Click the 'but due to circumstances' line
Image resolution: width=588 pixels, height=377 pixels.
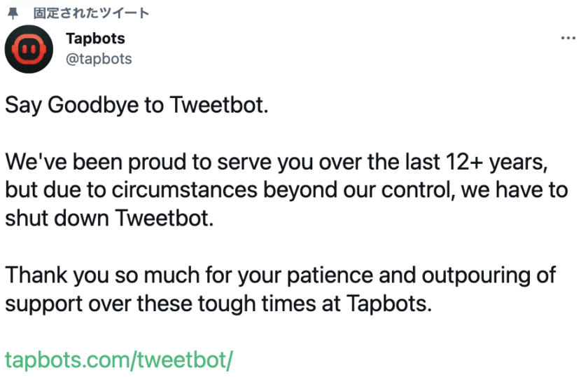[286, 190]
